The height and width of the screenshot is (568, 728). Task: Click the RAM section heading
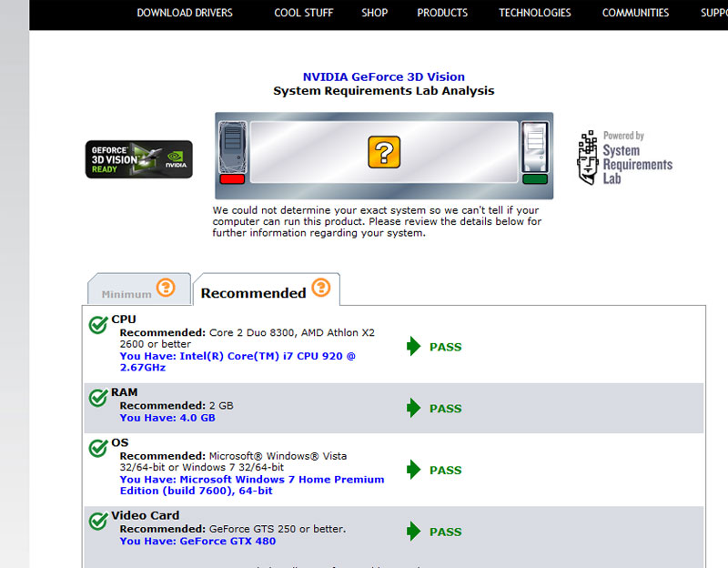click(x=125, y=392)
